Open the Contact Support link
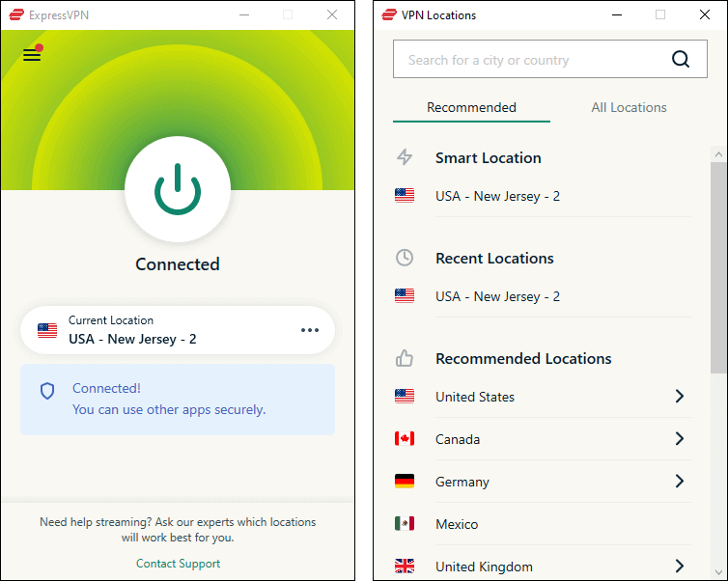The height and width of the screenshot is (581, 728). click(178, 564)
